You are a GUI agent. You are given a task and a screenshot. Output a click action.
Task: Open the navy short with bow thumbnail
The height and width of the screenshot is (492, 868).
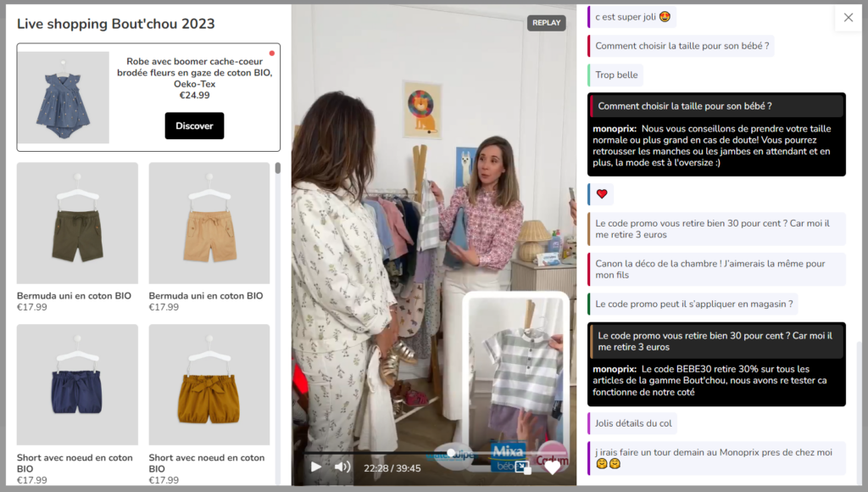pos(77,384)
